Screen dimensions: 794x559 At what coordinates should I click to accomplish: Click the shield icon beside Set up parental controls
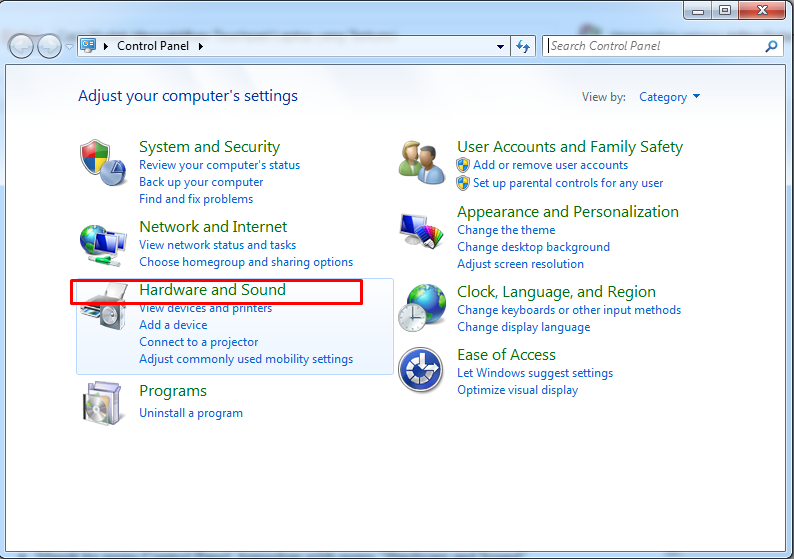tap(463, 183)
